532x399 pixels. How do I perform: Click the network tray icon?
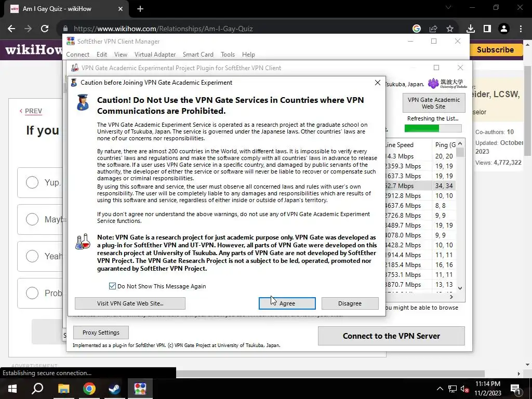pos(453,389)
